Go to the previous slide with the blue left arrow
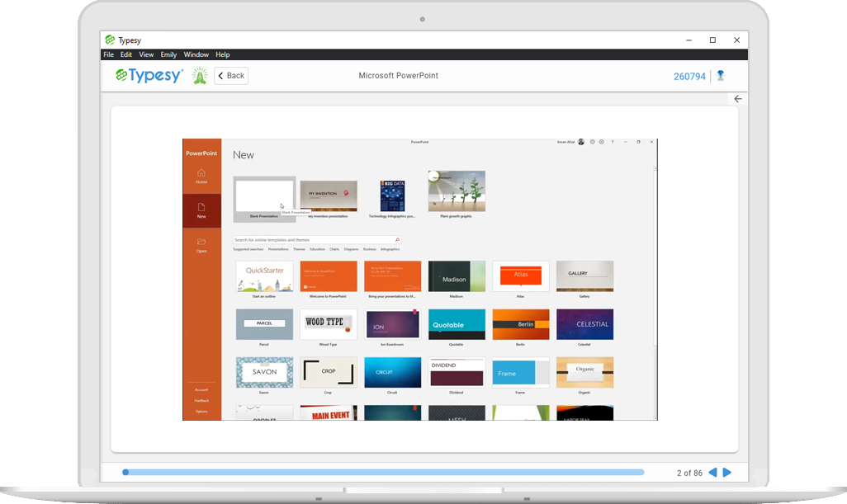The image size is (847, 504). (713, 473)
